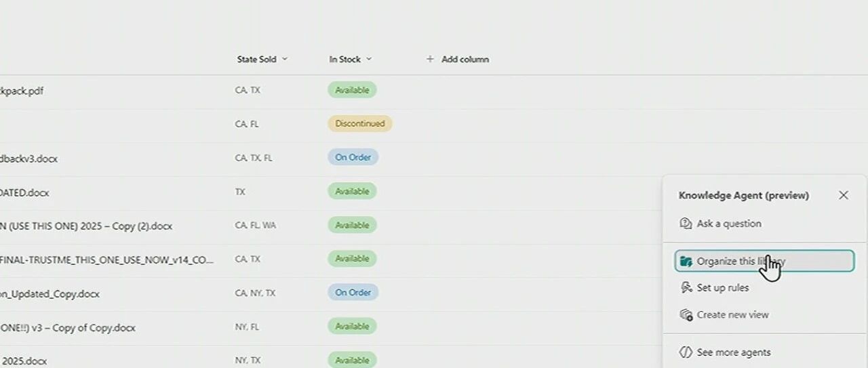Expand the State Sold column dropdown
868x368 pixels.
pyautogui.click(x=285, y=59)
